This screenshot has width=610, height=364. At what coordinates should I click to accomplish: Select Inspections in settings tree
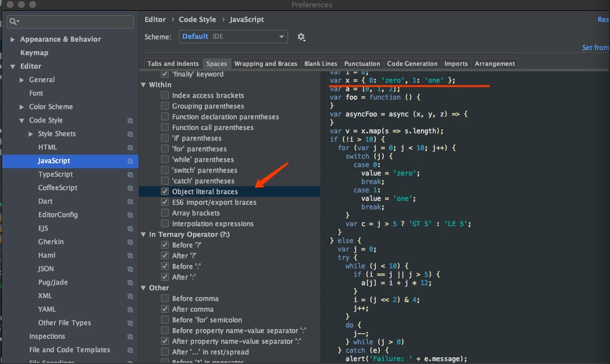tap(47, 336)
